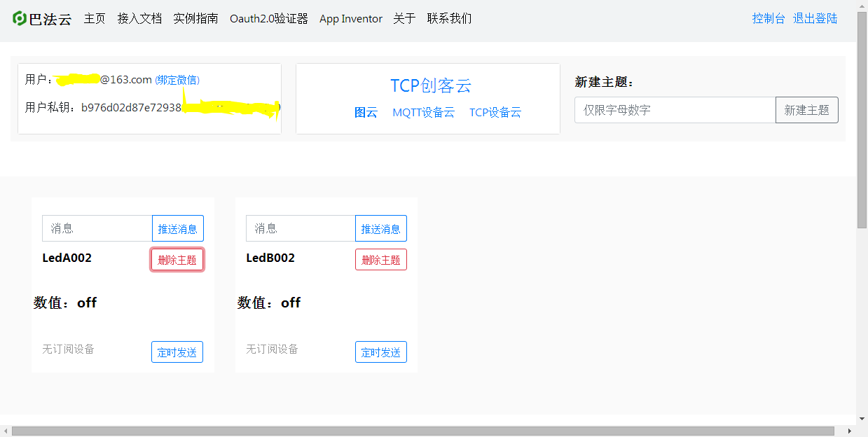868x437 pixels.
Task: Click the scroll right arrow
Action: pyautogui.click(x=850, y=431)
